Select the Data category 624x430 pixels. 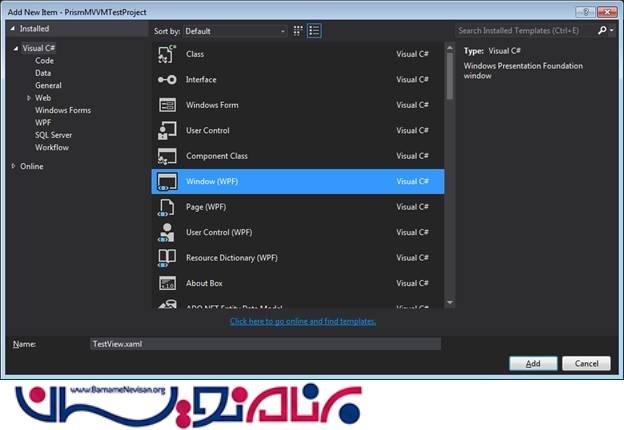click(43, 73)
